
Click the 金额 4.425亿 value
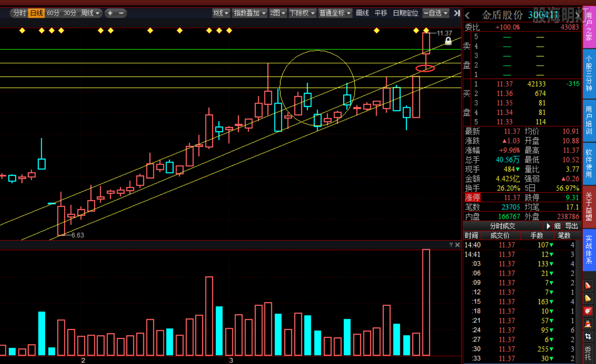pos(508,178)
